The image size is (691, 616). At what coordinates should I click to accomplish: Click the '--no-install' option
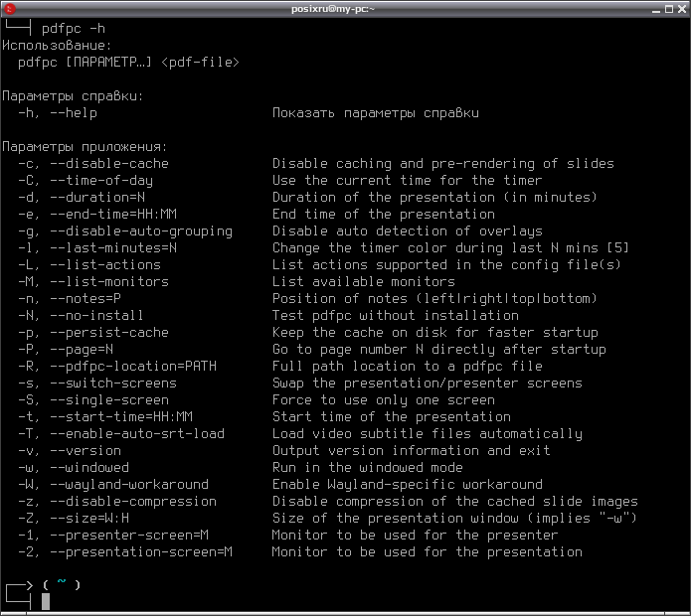coord(97,315)
